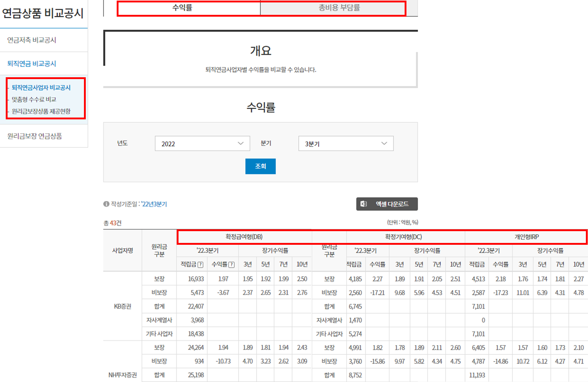Switch to the 총비용 부담률 tab
Image resolution: width=588 pixels, height=382 pixels.
click(x=339, y=8)
